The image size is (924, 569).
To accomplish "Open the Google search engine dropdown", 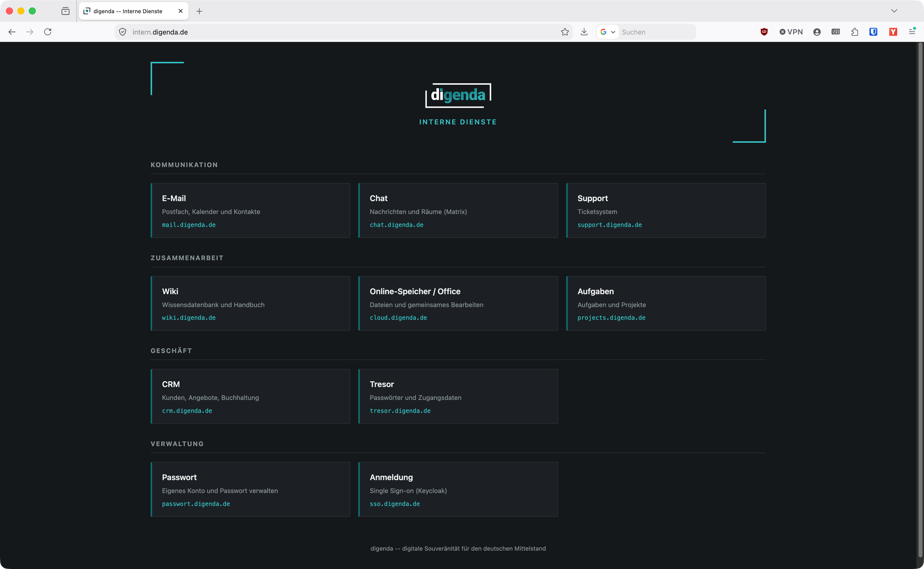I will 608,32.
